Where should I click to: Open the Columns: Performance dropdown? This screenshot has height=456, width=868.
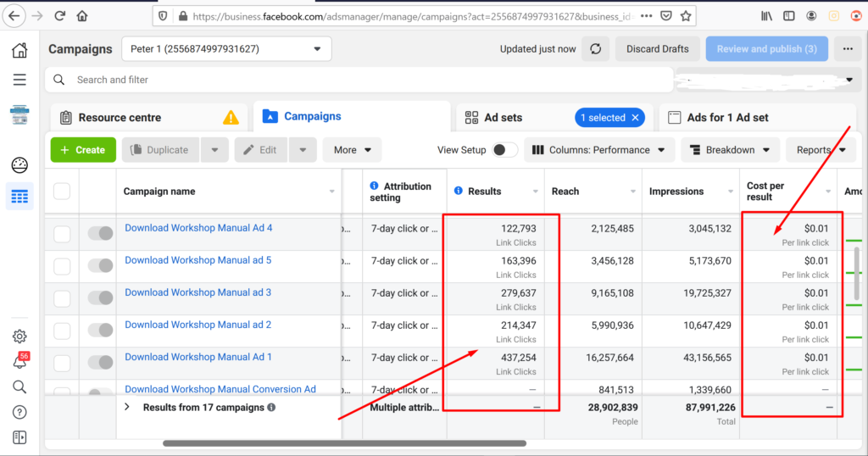[x=599, y=150]
